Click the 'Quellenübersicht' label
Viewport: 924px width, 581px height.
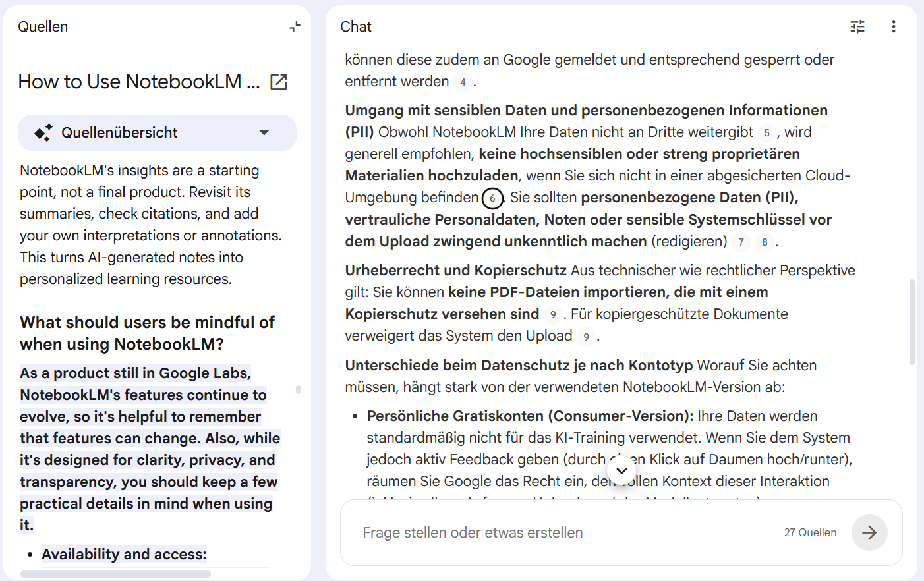point(119,132)
